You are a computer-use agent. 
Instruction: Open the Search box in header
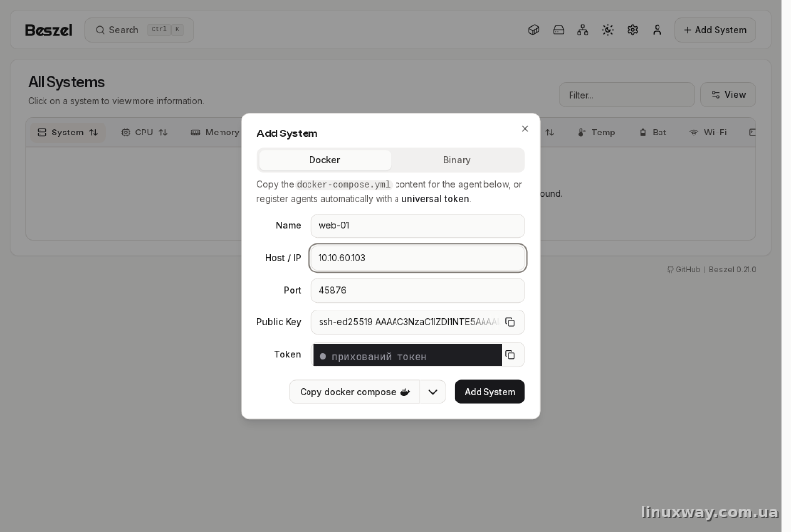pyautogui.click(x=138, y=30)
